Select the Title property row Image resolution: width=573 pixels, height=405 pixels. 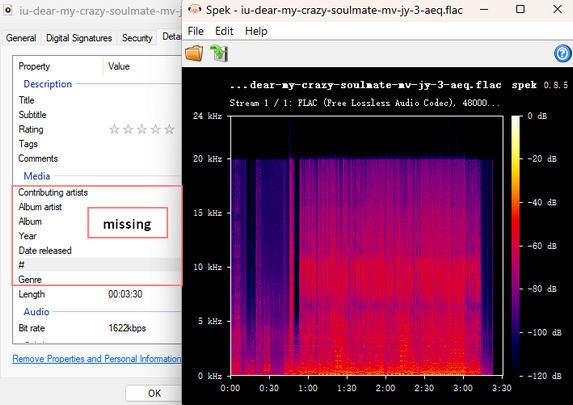click(97, 100)
